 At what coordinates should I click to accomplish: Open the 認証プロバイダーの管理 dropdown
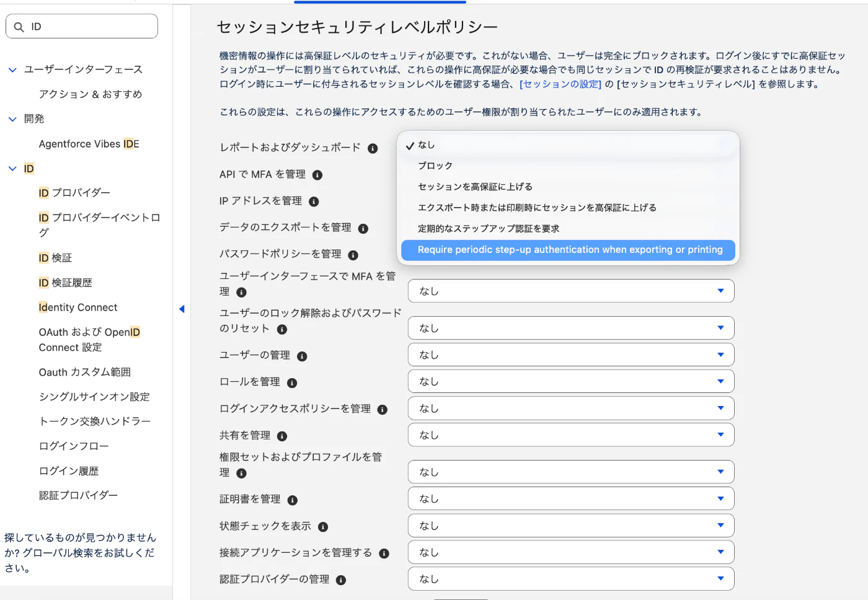(x=571, y=578)
